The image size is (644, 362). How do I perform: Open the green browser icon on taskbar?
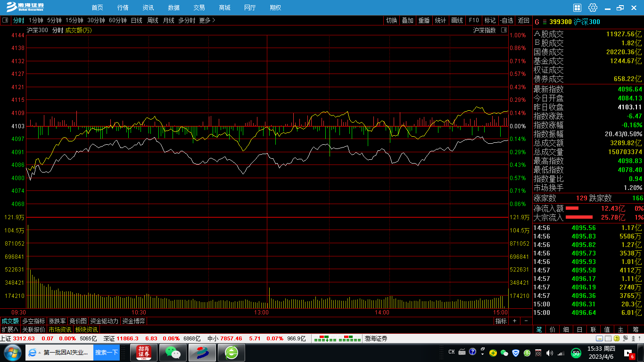point(231,353)
